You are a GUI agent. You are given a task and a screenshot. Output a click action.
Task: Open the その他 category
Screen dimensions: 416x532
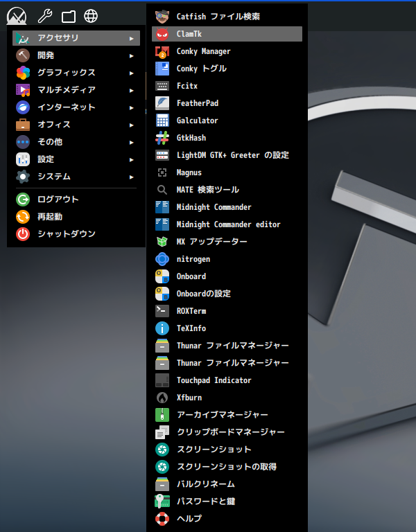[76, 142]
